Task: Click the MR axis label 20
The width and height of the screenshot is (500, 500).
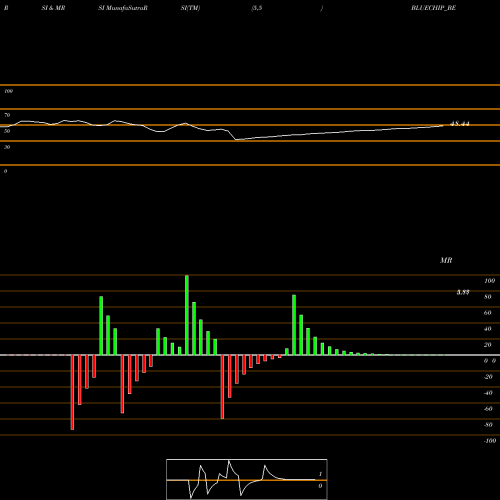Action: click(488, 345)
